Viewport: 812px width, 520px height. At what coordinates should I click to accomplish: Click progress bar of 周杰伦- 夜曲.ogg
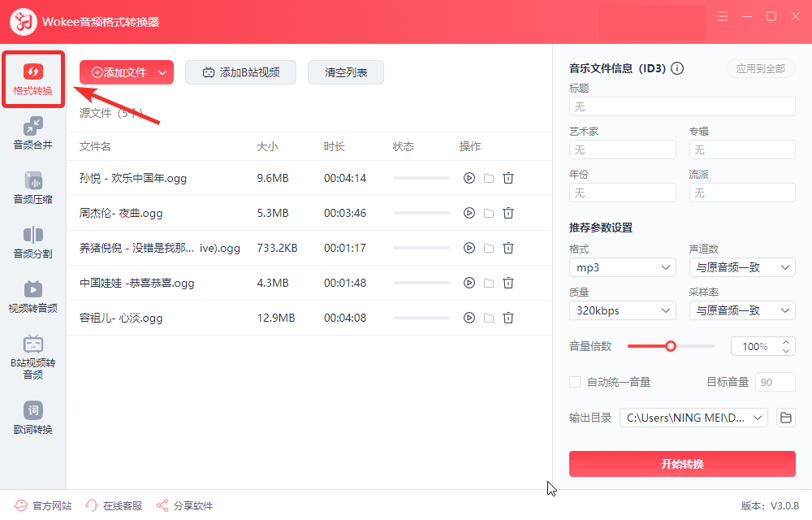pos(421,213)
